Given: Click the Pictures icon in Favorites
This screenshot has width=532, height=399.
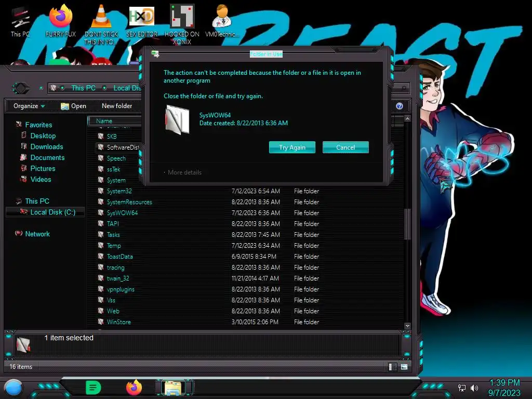Looking at the screenshot, I should tap(24, 168).
